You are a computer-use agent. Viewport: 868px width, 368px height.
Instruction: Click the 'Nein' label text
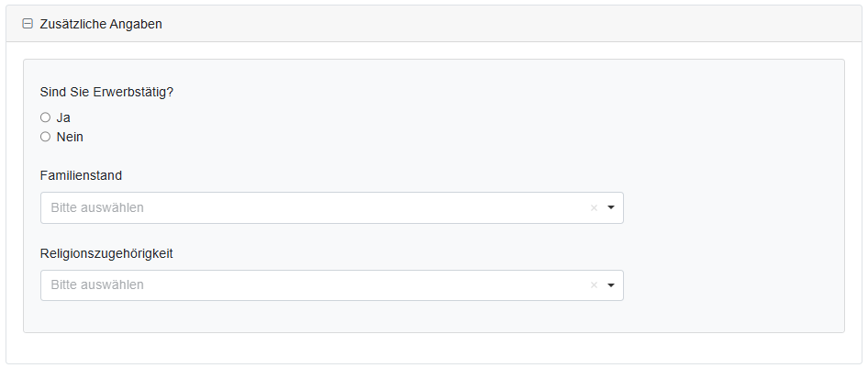tap(70, 137)
